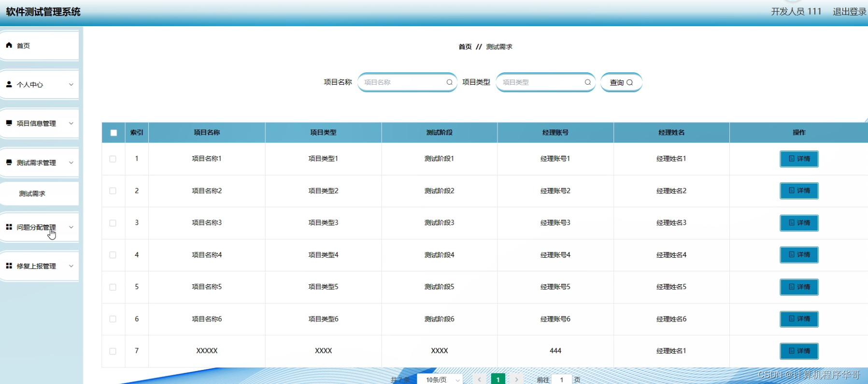Click the magnifier icon in the 项目名称 field
The width and height of the screenshot is (868, 384).
point(449,82)
